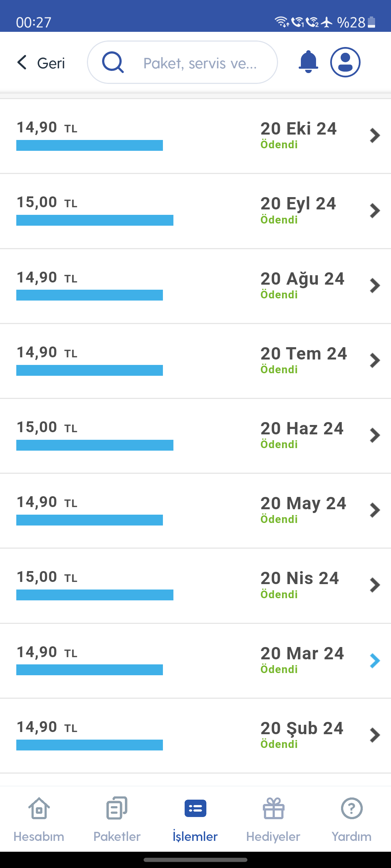Switch to the Paketler tab label
The height and width of the screenshot is (868, 391).
click(117, 837)
